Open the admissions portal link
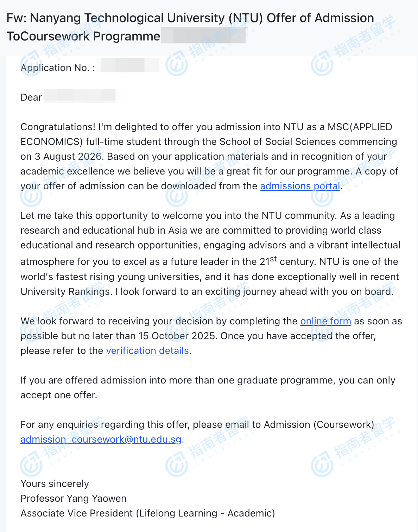Viewport: 418px width, 532px height. 300,186
